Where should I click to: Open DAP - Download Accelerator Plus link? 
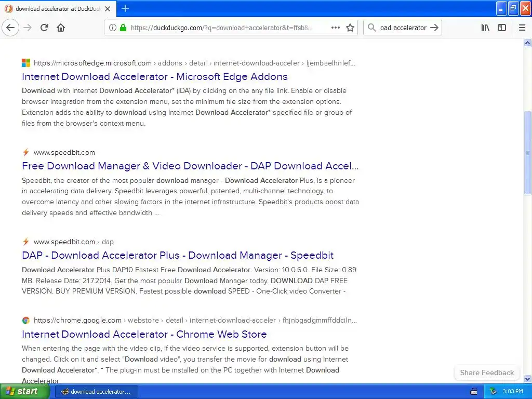(x=178, y=256)
